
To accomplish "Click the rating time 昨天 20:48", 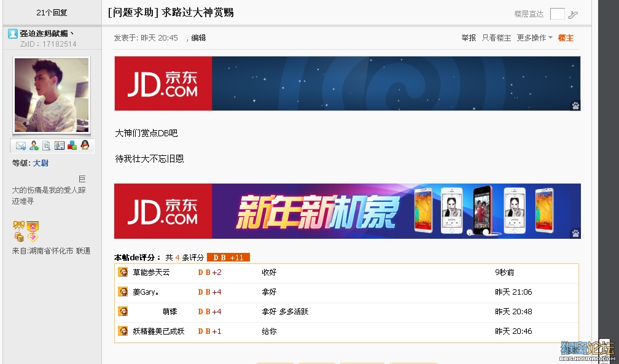I will (513, 311).
